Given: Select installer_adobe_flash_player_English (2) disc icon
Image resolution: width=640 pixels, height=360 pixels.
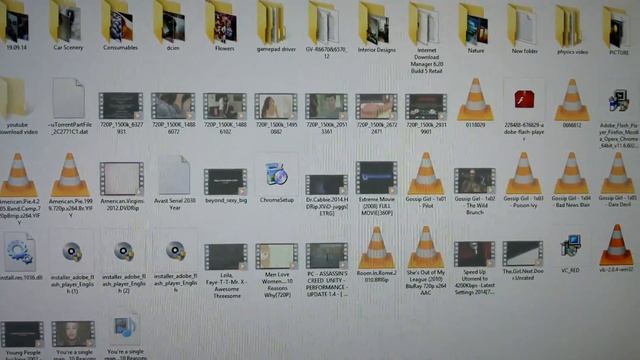Looking at the screenshot, I should coord(124,251).
